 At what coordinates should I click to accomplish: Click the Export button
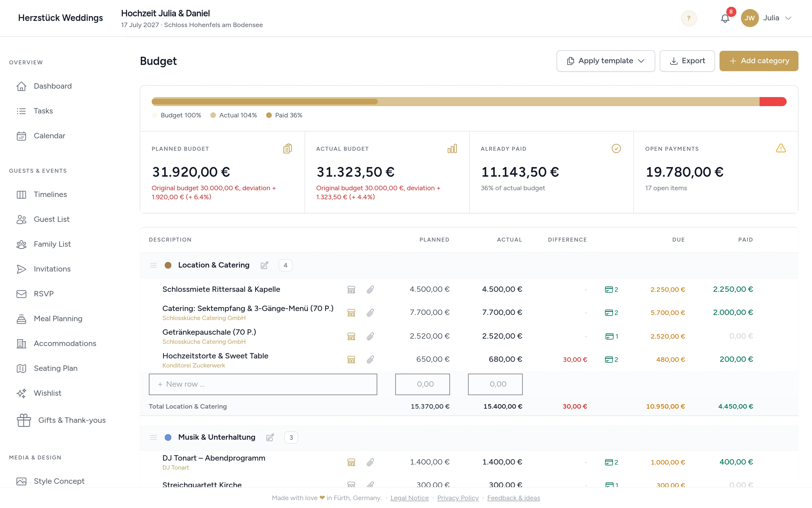tap(687, 61)
